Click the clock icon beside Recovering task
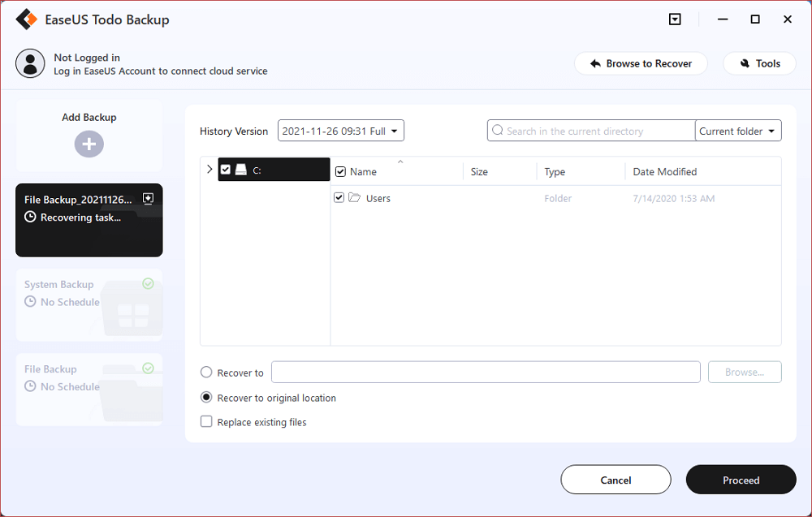Viewport: 812px width, 517px height. pyautogui.click(x=31, y=218)
